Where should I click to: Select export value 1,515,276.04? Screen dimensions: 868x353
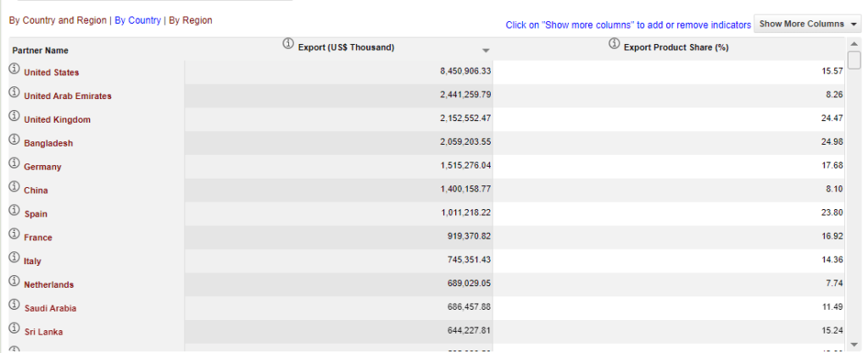pos(465,166)
